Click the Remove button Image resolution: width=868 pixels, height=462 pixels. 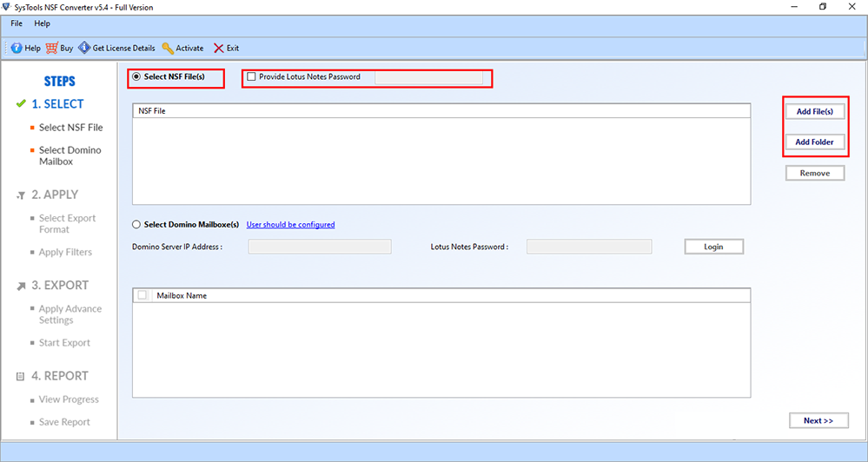(815, 173)
